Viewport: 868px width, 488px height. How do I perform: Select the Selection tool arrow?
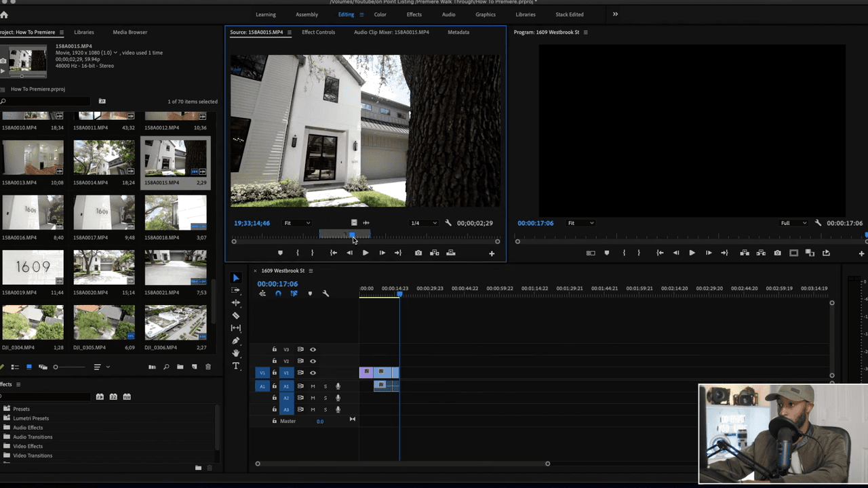tap(236, 278)
